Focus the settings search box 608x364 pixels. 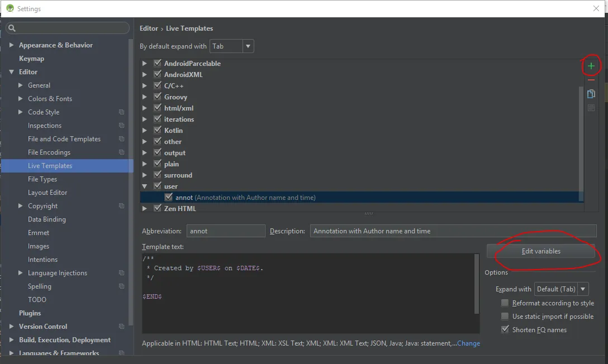point(68,28)
